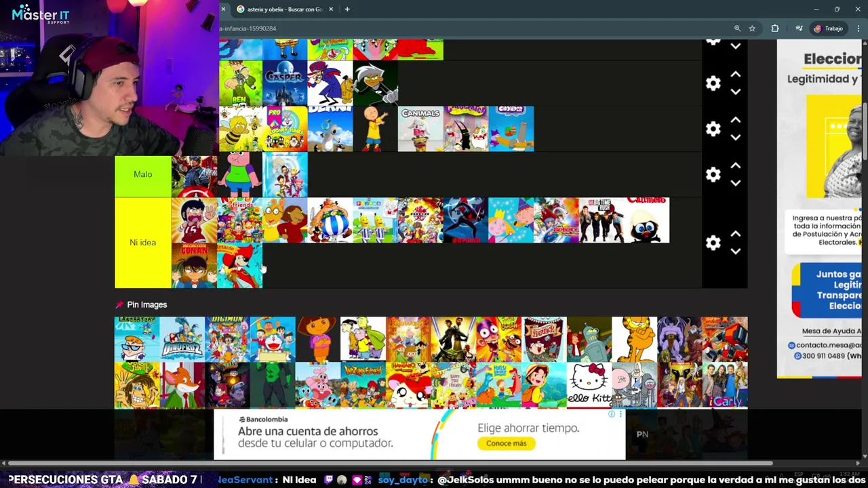Select the Gravity Falls image
The width and height of the screenshot is (868, 488).
(227, 385)
